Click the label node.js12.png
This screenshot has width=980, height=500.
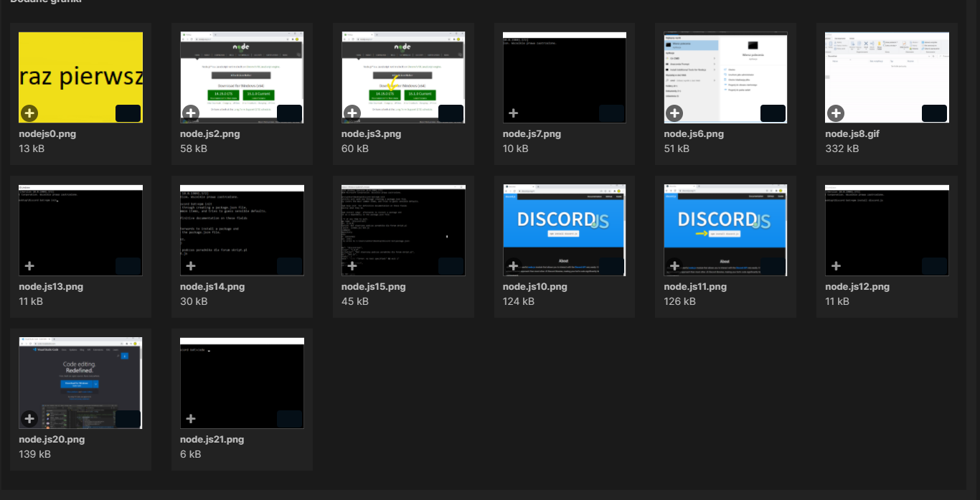[857, 287]
